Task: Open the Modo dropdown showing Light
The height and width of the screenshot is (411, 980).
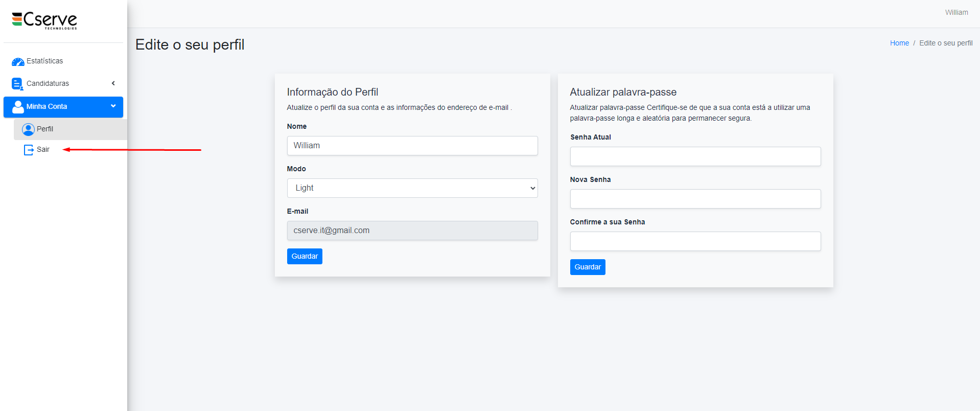Action: point(412,188)
